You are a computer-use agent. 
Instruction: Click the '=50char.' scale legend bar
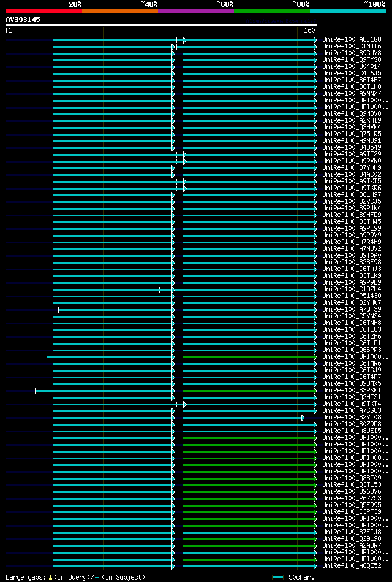coord(278,578)
